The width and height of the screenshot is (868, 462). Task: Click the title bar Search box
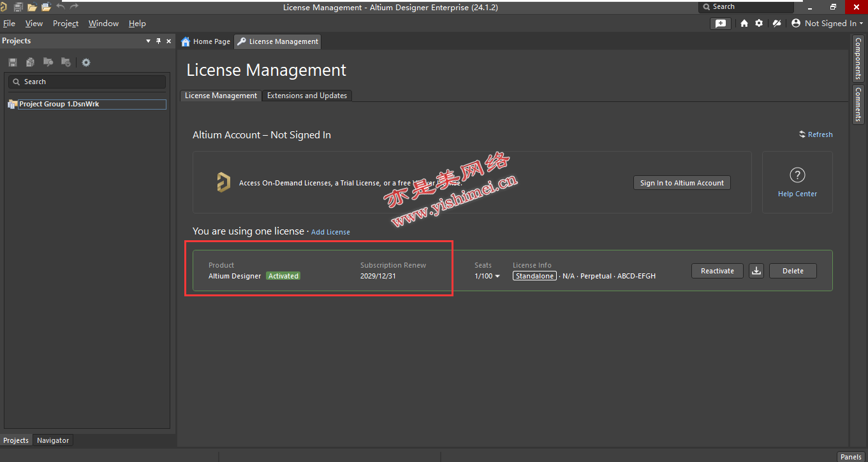(x=746, y=6)
